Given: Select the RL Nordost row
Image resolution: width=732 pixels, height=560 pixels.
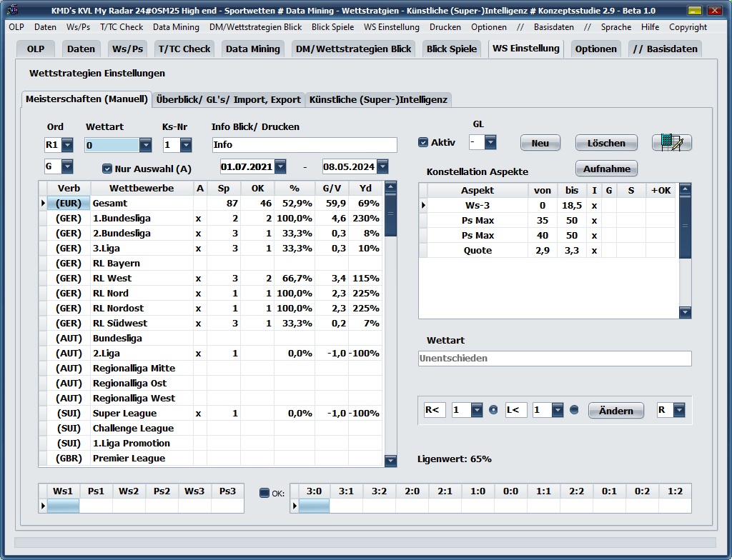Looking at the screenshot, I should pyautogui.click(x=214, y=309).
